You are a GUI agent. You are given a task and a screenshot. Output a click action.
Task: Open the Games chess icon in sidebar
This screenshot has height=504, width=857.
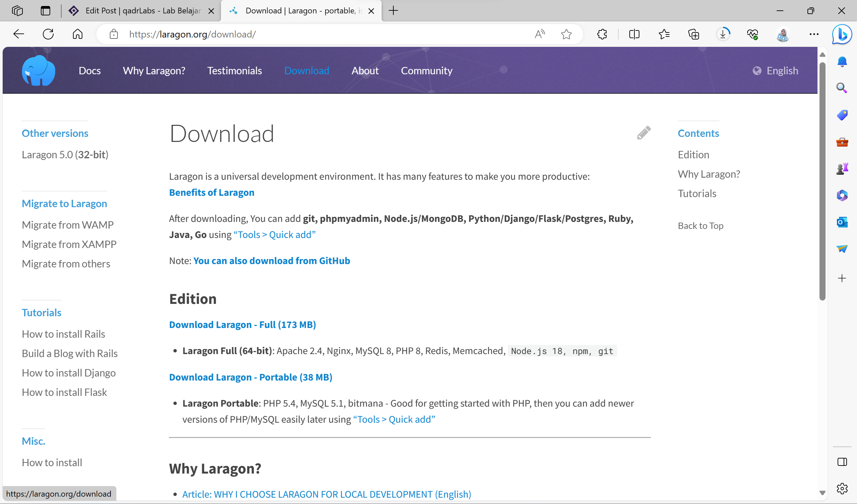click(x=842, y=168)
